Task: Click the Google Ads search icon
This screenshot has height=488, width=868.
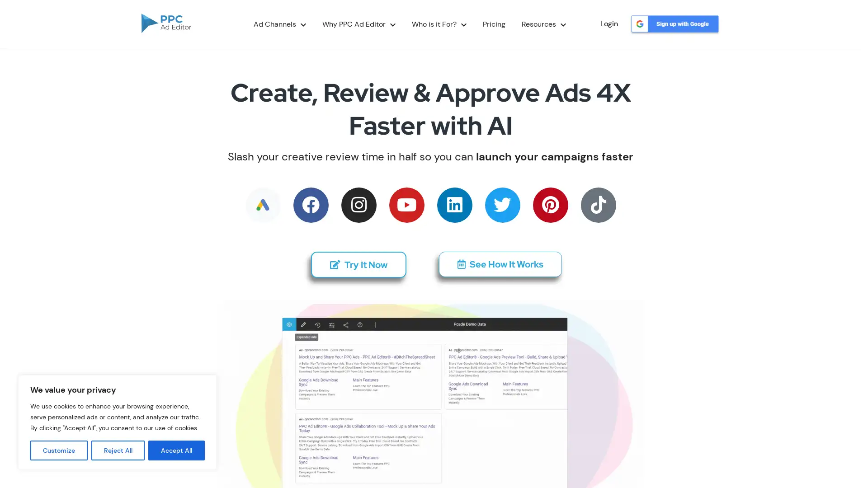Action: pyautogui.click(x=262, y=204)
